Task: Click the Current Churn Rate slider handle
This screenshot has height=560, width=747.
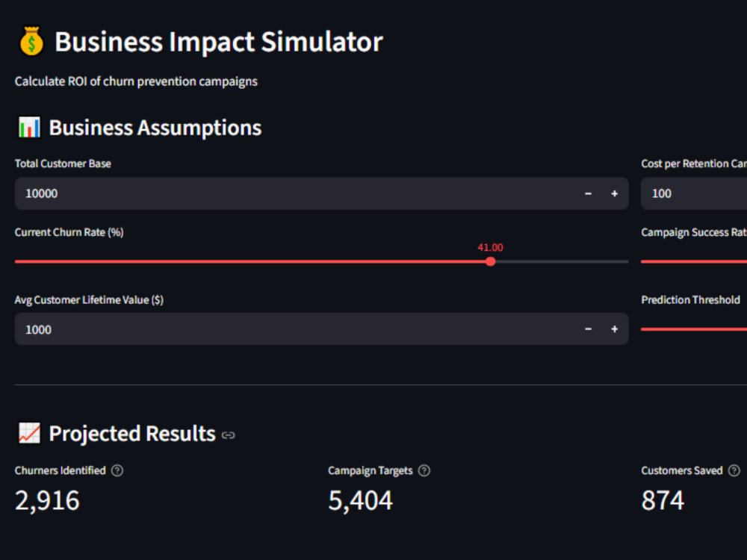Action: point(490,261)
